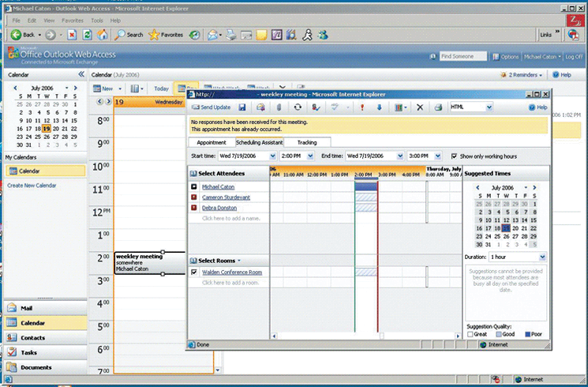Click the Create New Calendar link
This screenshot has width=588, height=387.
point(32,186)
